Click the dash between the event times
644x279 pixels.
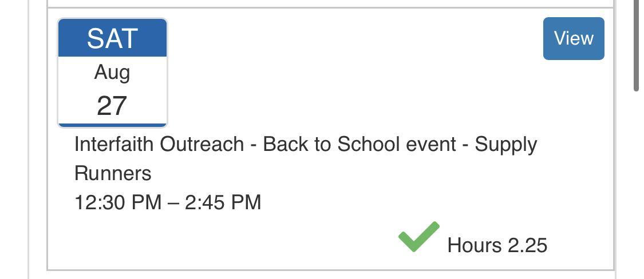point(173,203)
